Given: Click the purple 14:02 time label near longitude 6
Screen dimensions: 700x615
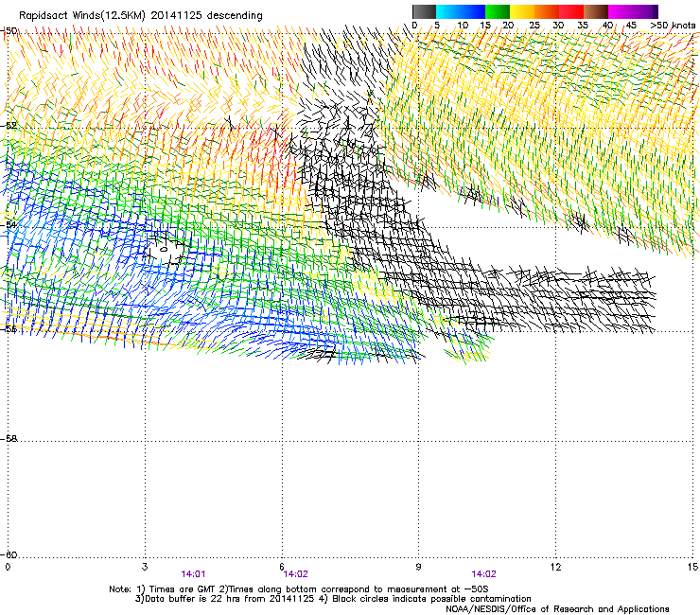Looking at the screenshot, I should [x=295, y=574].
